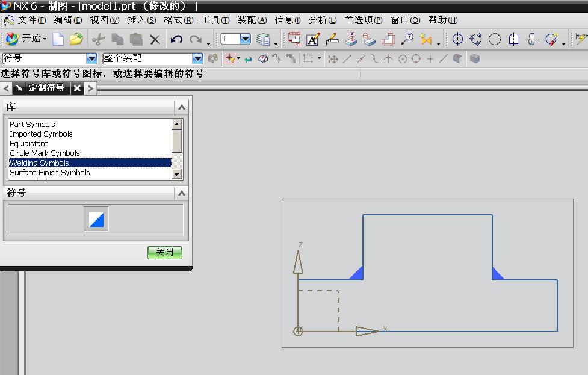Open the 信息(I) menu

click(x=288, y=20)
